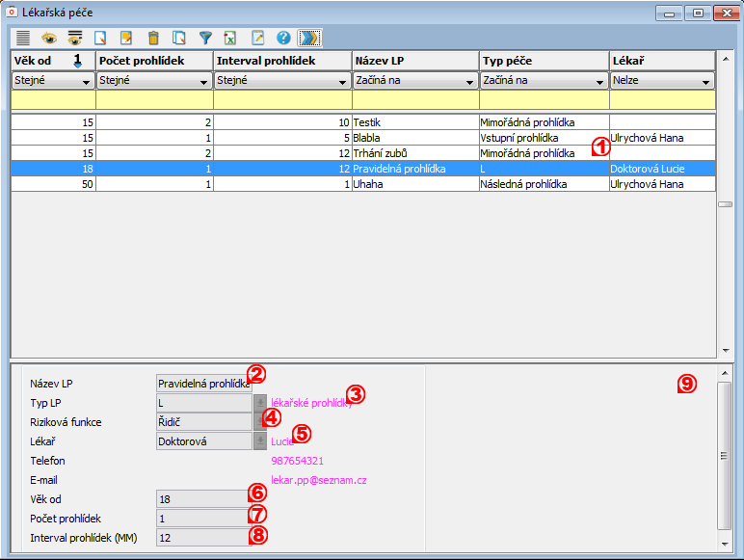Click the detail panel vertical scrollbar
The height and width of the screenshot is (560, 744).
(x=724, y=453)
